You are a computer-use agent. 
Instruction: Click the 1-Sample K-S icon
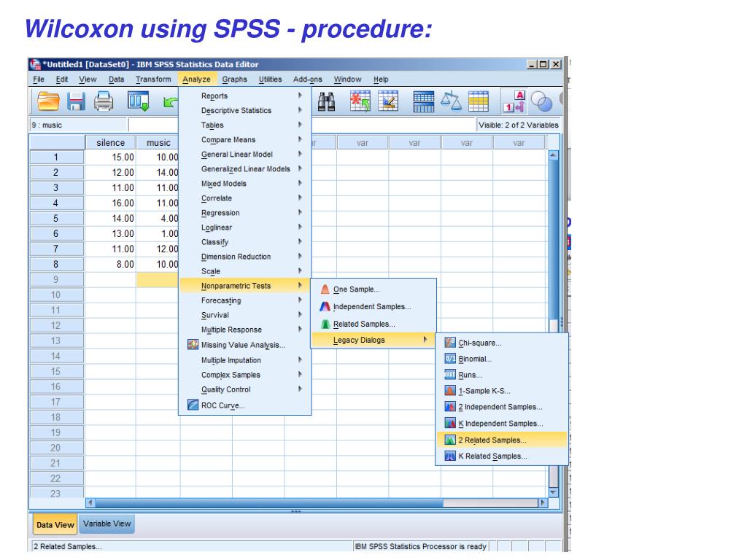[449, 391]
